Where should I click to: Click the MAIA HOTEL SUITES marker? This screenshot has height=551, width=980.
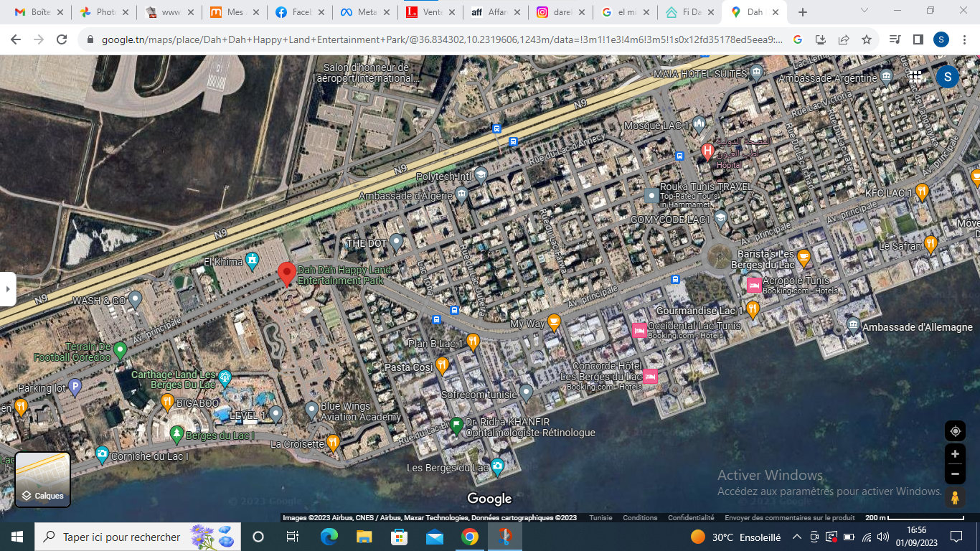point(757,72)
